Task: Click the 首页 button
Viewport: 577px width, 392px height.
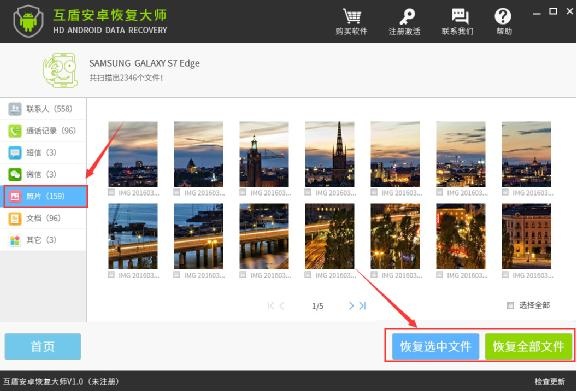Action: 43,346
